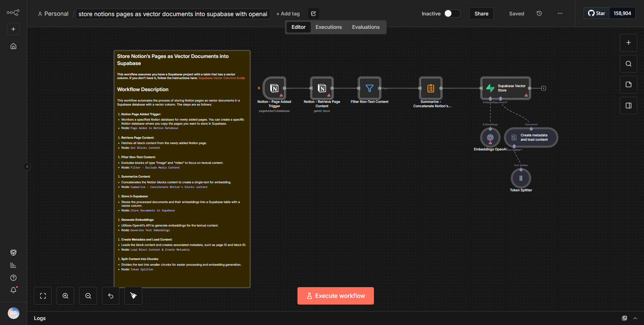The height and width of the screenshot is (325, 644).
Task: Open the canvas node search
Action: 628,64
